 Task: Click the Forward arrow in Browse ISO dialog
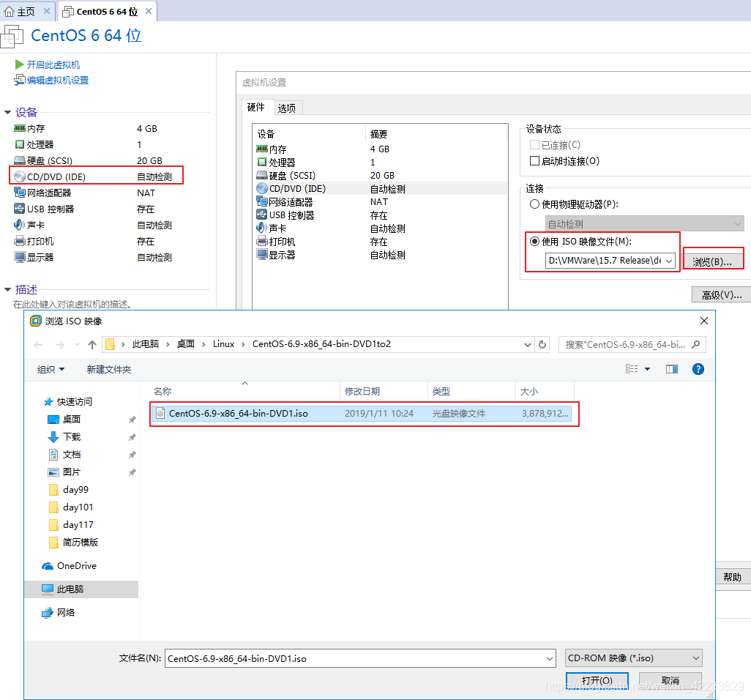click(60, 344)
